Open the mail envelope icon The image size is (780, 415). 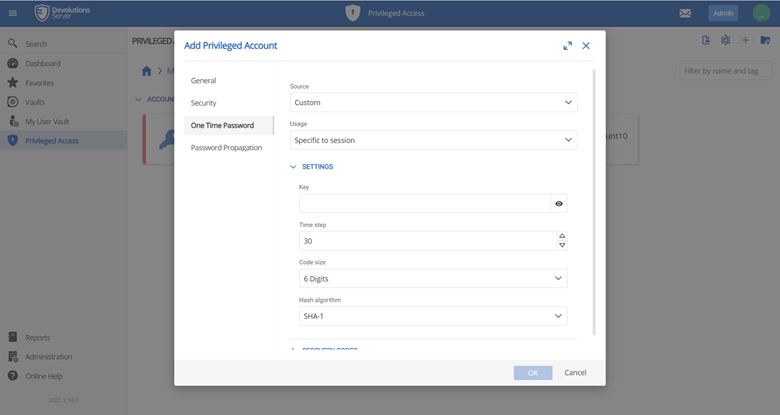(685, 13)
